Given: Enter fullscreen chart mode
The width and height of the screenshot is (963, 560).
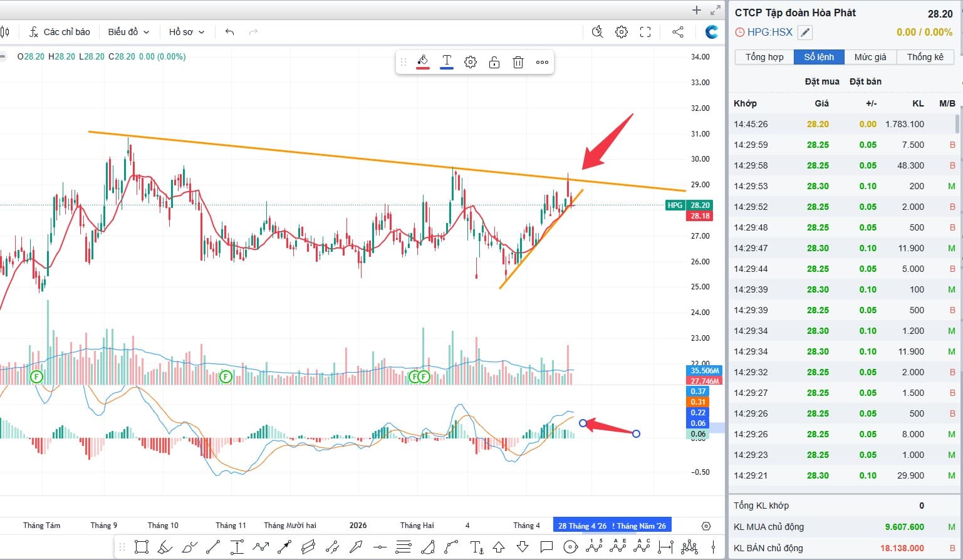Looking at the screenshot, I should click(645, 32).
